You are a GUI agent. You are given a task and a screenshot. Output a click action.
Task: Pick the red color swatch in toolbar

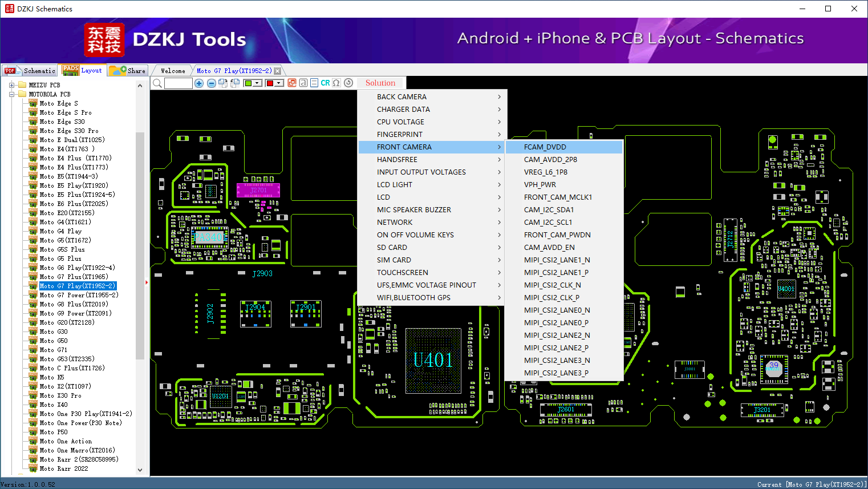tap(270, 83)
